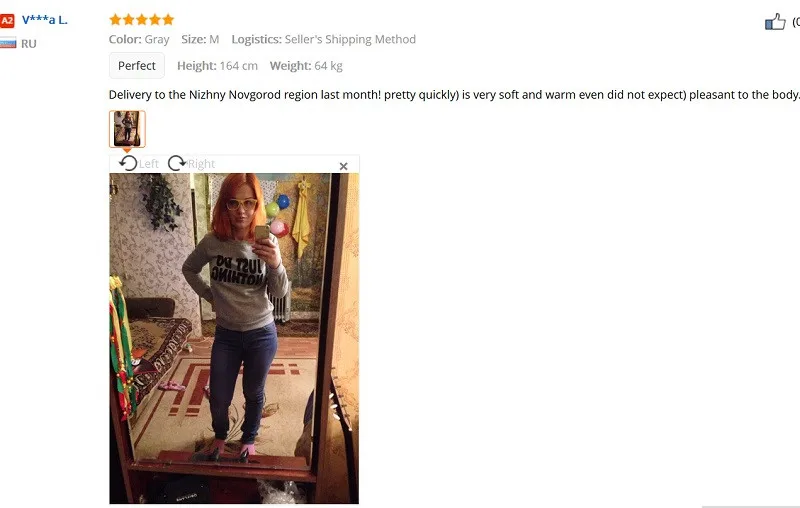Screen dimensions: 800x508
Task: Click the Russian flag icon
Action: (x=8, y=43)
